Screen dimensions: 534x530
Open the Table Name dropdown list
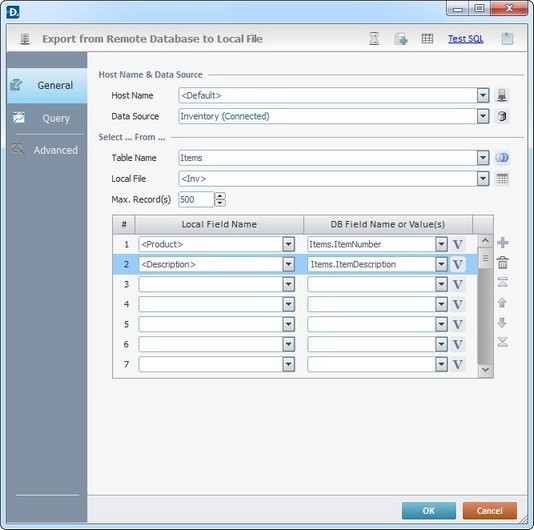point(483,158)
